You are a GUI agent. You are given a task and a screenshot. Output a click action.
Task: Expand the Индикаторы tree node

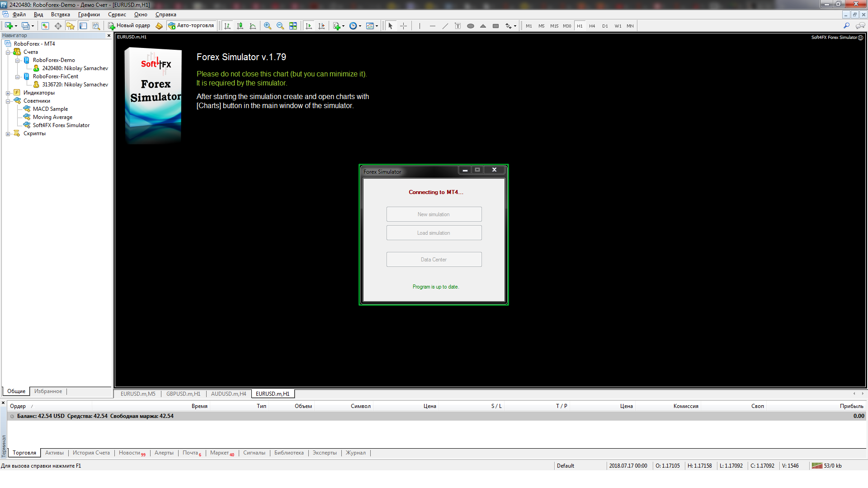[x=8, y=93]
